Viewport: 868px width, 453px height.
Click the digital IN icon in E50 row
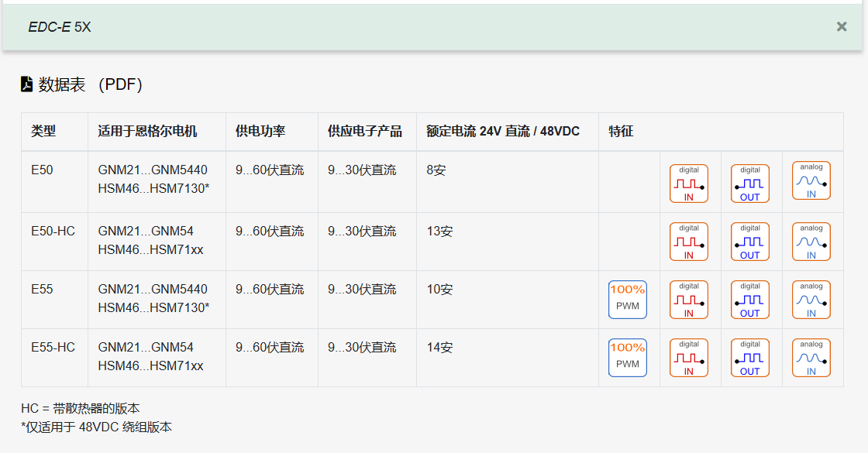point(689,184)
